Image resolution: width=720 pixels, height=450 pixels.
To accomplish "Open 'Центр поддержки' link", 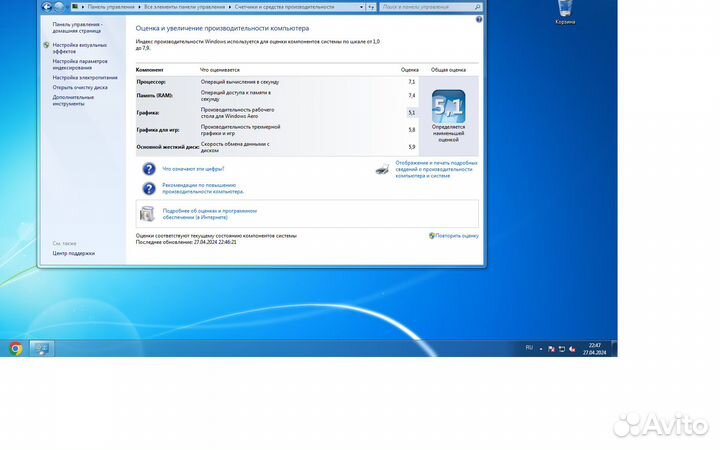I will tap(73, 253).
